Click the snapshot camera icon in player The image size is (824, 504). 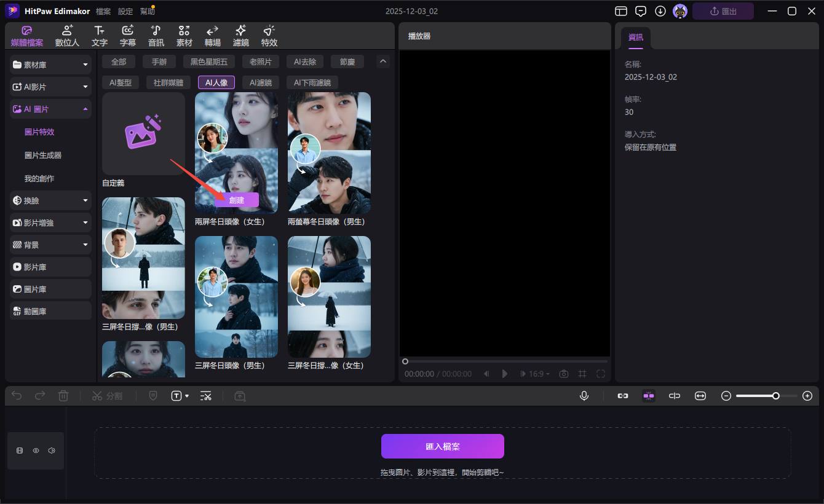pyautogui.click(x=563, y=374)
